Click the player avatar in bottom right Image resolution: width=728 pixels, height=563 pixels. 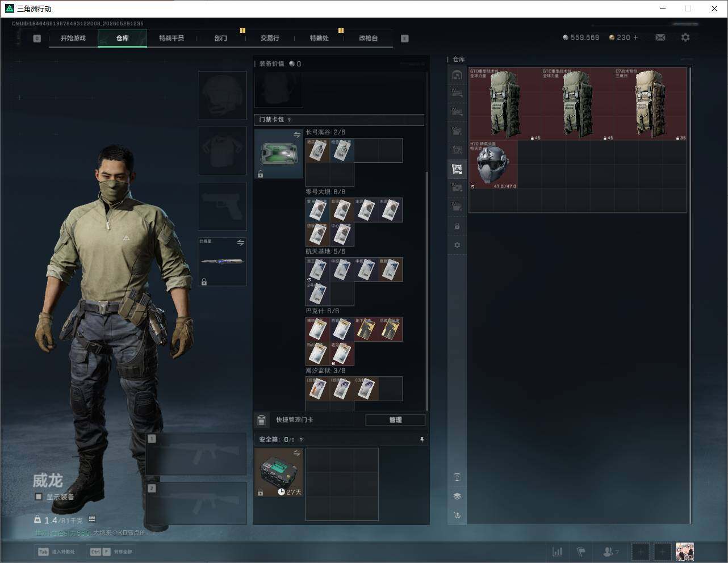pos(685,552)
